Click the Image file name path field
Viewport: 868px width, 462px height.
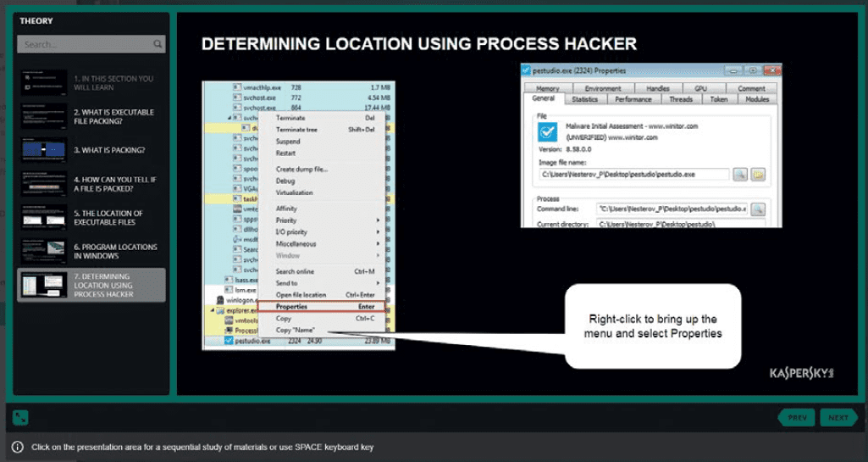(634, 175)
